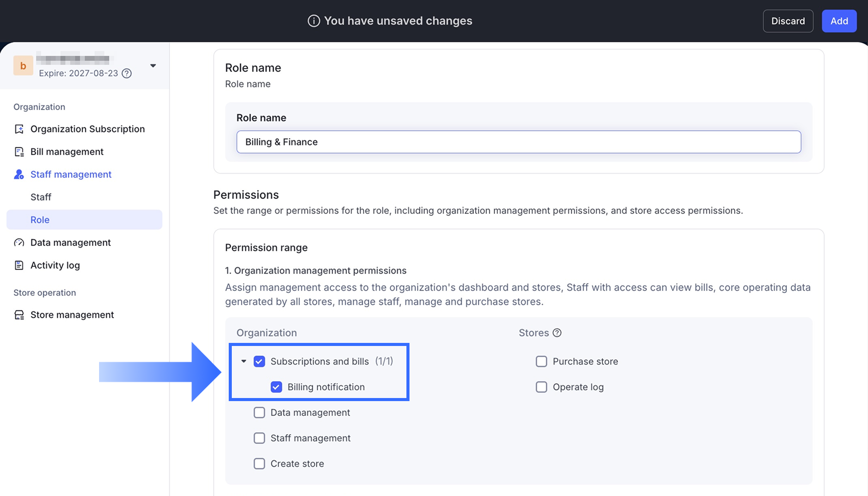
Task: Click the Data management gauge icon
Action: coord(19,243)
